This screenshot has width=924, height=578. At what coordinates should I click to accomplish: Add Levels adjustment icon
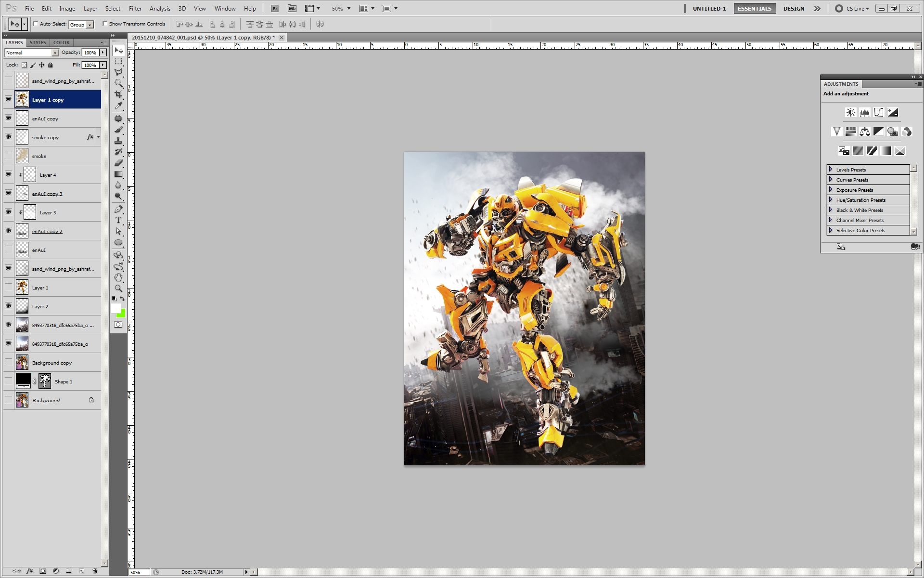click(x=865, y=112)
